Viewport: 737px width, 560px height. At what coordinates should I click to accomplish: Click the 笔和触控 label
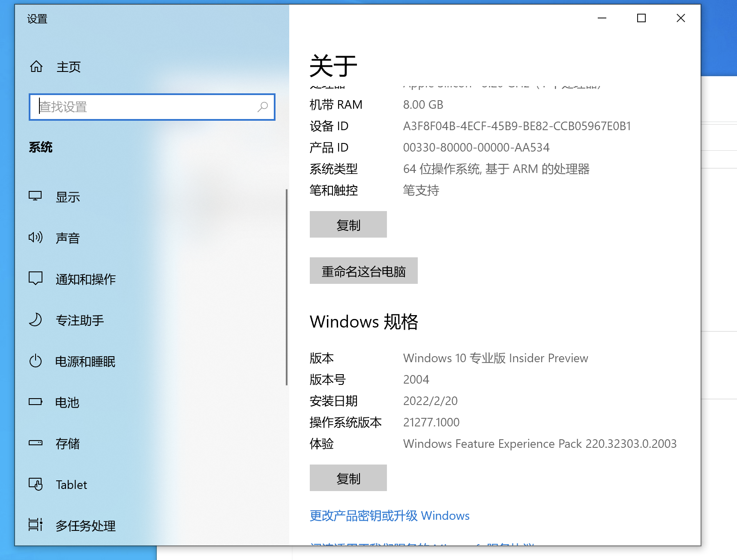[334, 190]
